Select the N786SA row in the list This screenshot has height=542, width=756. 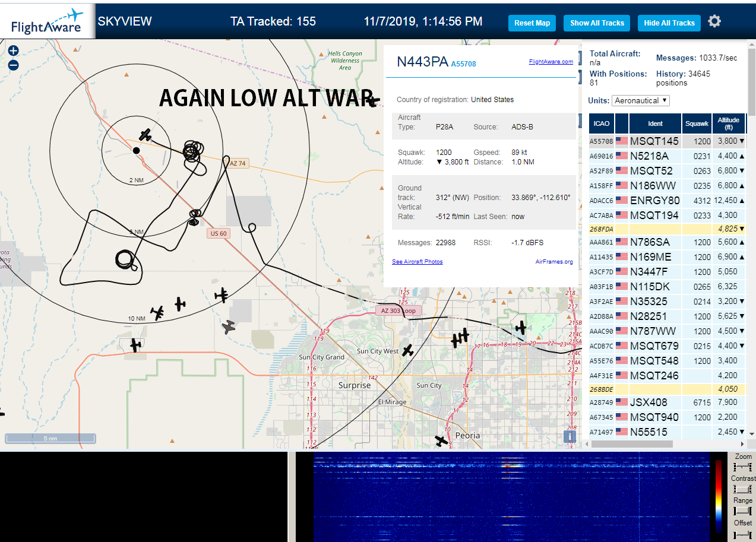[x=668, y=242]
